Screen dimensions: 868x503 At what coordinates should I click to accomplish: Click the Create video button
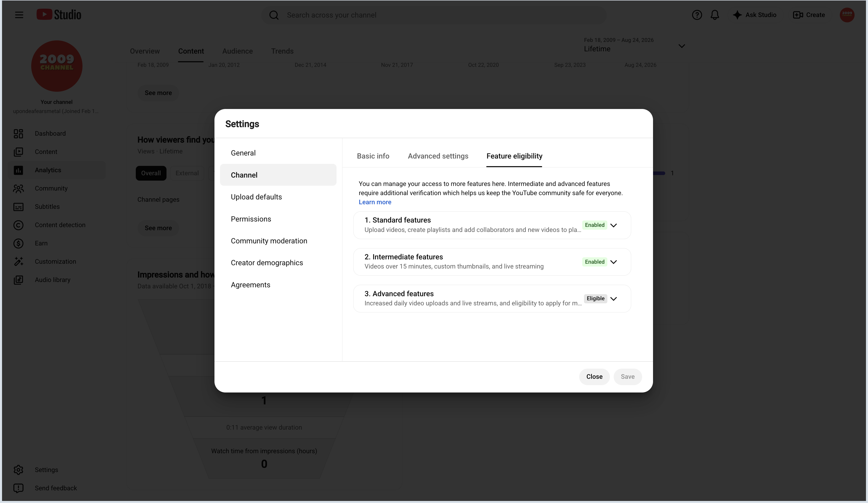tap(809, 15)
